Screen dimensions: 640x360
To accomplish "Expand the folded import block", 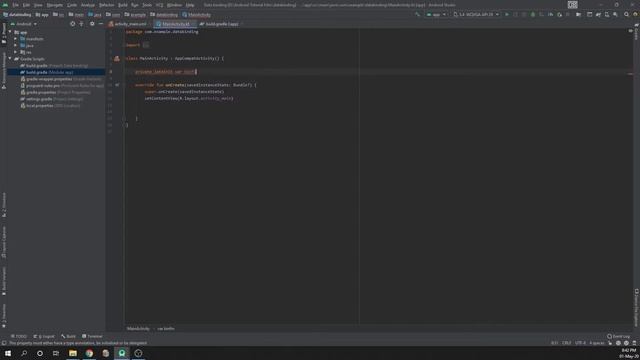I will pos(146,45).
